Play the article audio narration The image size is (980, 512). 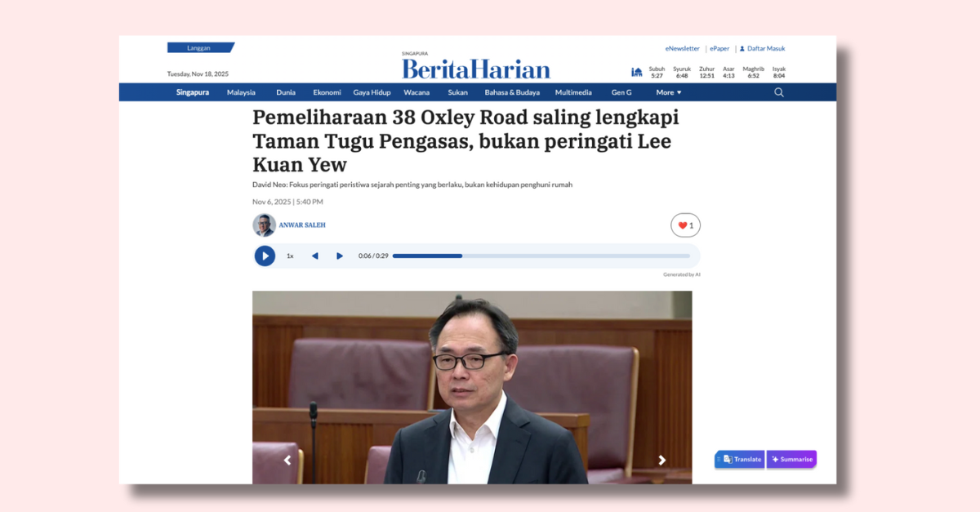265,256
